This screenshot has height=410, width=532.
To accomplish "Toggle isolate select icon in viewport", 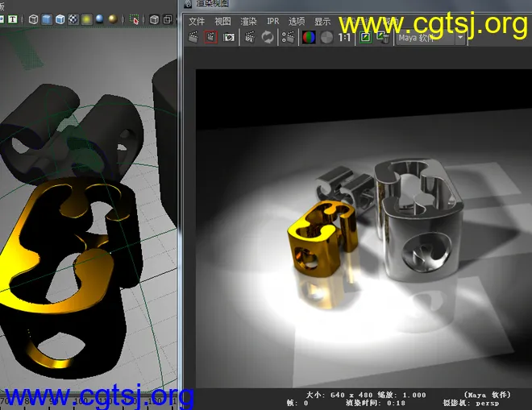I will pyautogui.click(x=135, y=19).
